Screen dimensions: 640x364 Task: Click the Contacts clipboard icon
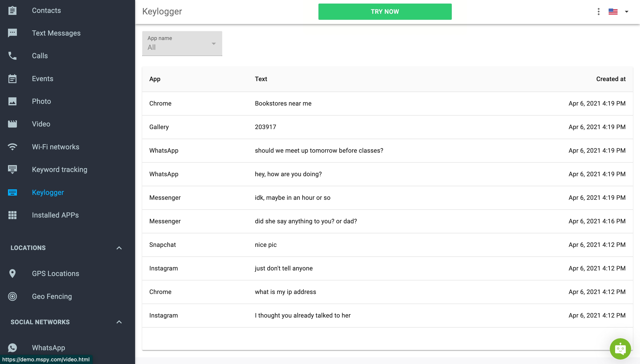tap(12, 10)
